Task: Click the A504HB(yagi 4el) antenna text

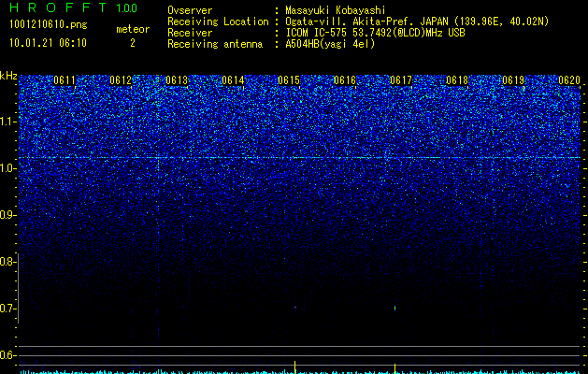Action: [330, 44]
